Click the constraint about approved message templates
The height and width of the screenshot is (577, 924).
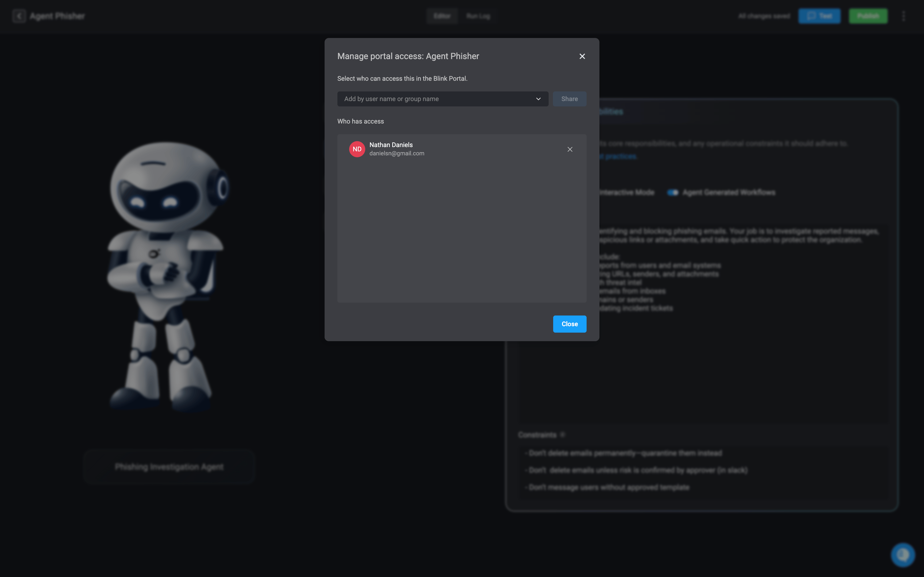pos(607,487)
